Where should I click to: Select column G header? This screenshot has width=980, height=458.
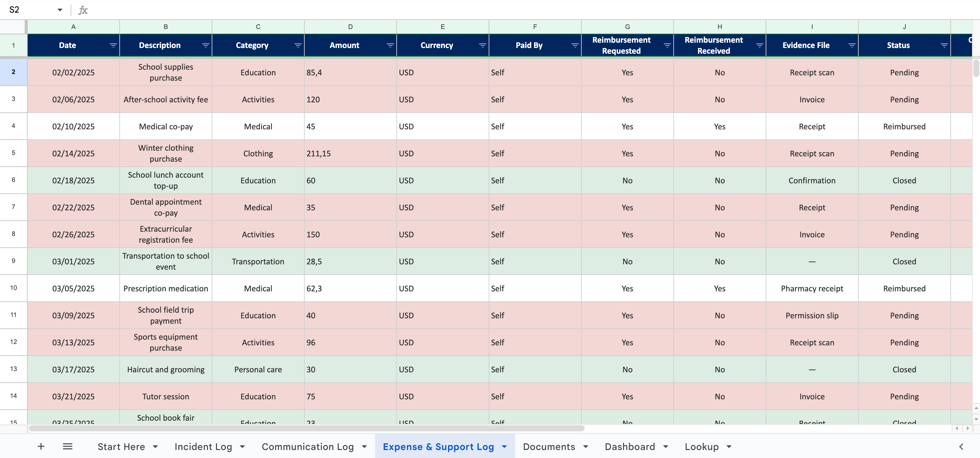pos(627,27)
